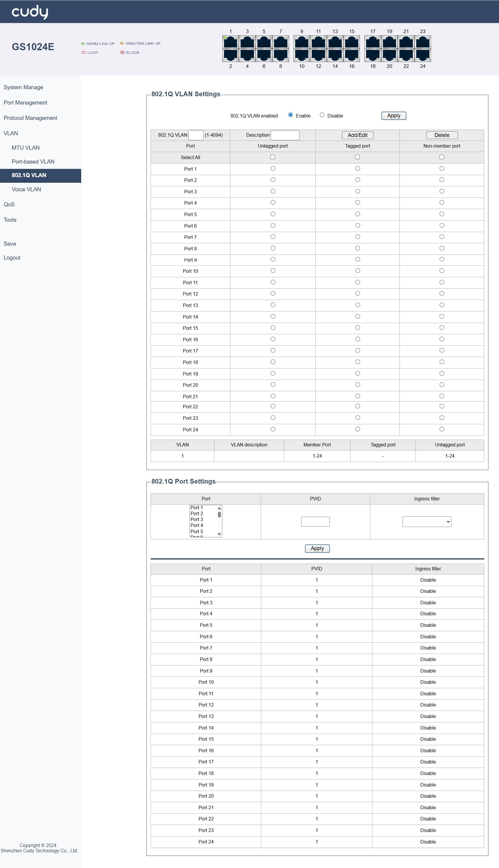499x868 pixels.
Task: Select Disable for 802.1Q VLAN enabled
Action: click(x=322, y=115)
